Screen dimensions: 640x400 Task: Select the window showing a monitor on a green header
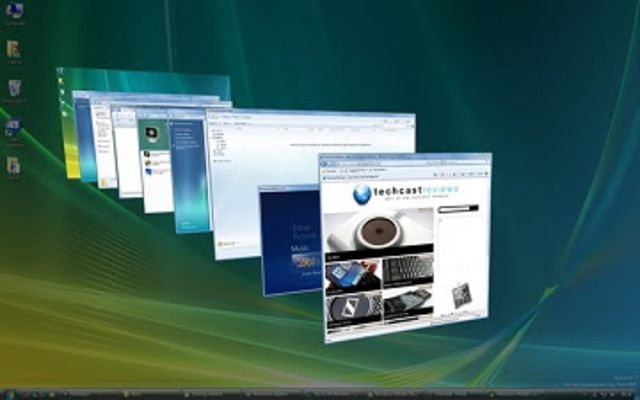coord(153,159)
